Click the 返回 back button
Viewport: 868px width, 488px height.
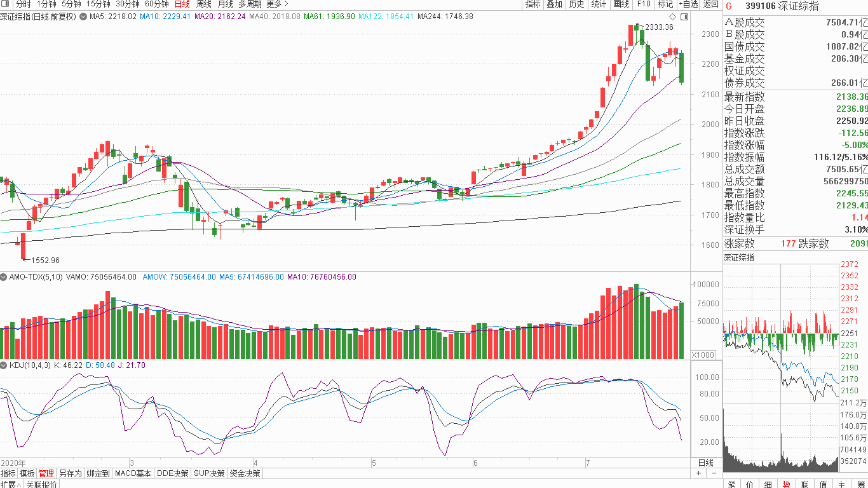[x=711, y=4]
